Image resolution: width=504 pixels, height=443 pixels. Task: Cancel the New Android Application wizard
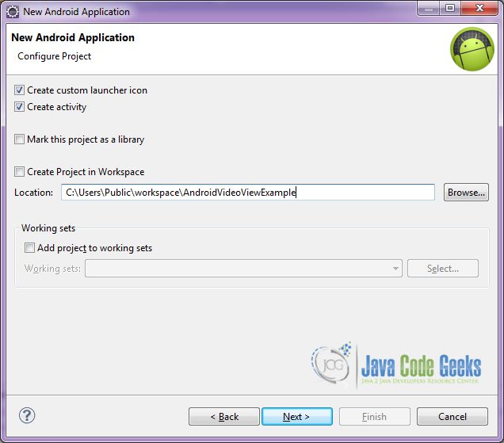point(452,417)
